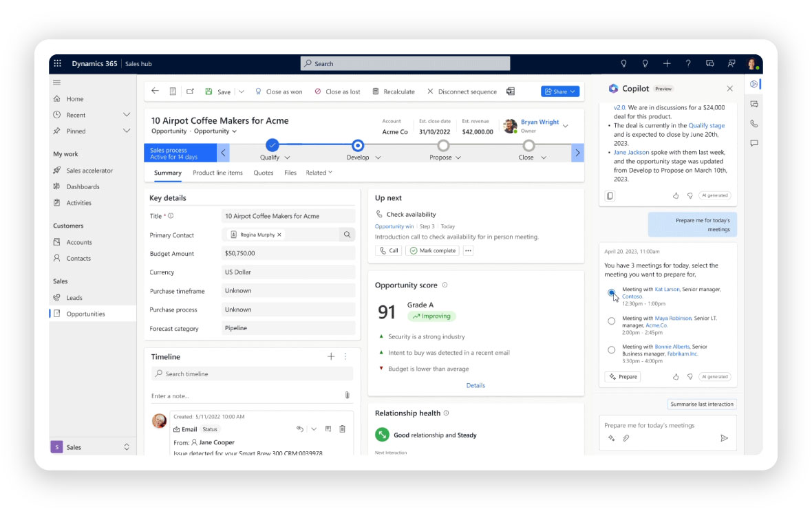Attach a file to the timeline note

(347, 395)
